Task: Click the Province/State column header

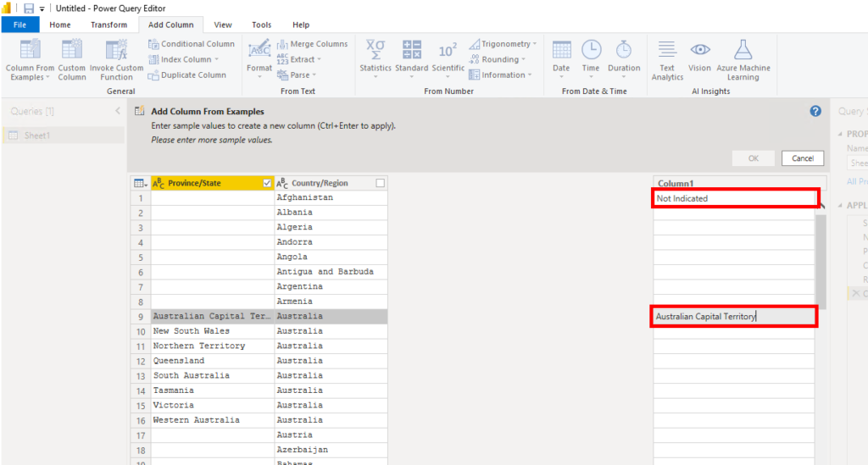Action: 213,183
